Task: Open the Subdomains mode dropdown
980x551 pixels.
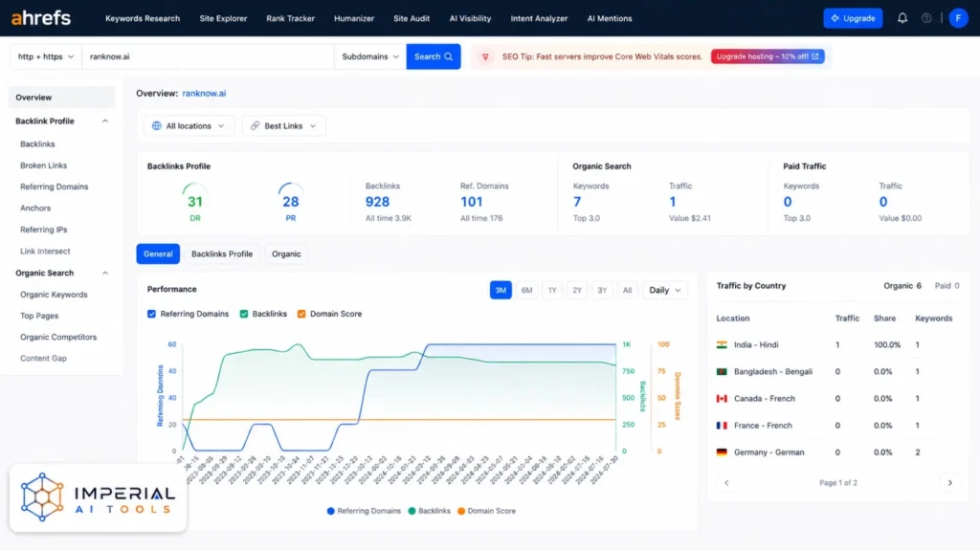Action: [x=370, y=56]
